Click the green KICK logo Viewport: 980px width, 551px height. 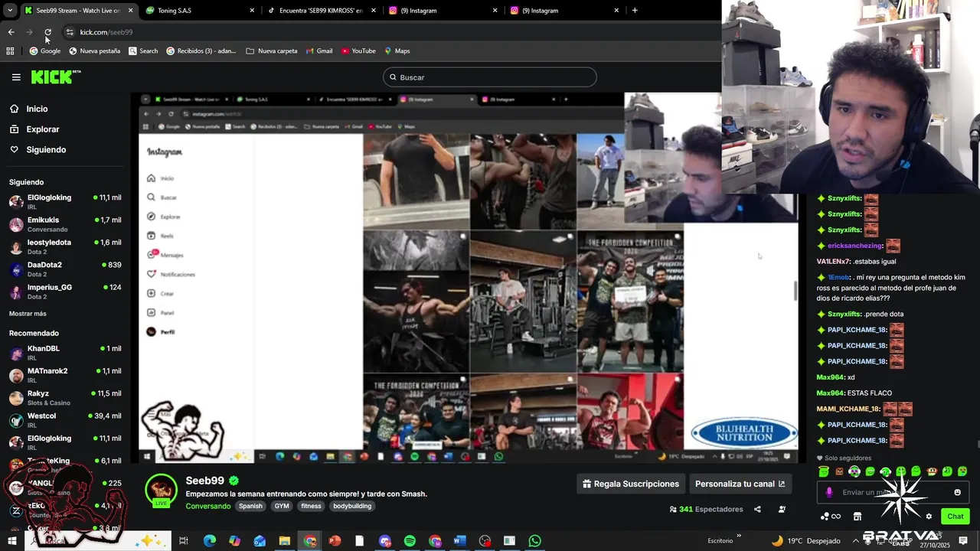click(x=55, y=77)
